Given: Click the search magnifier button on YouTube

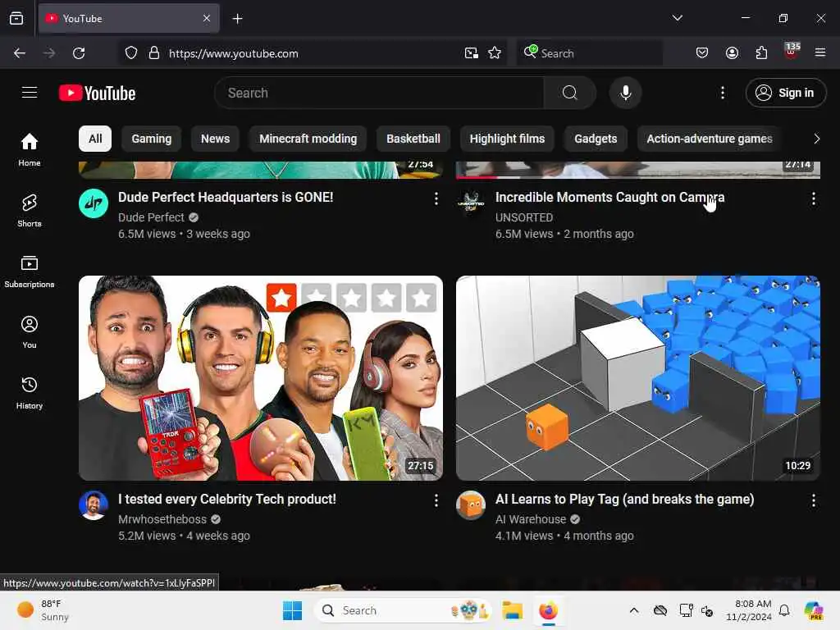Looking at the screenshot, I should pos(569,93).
